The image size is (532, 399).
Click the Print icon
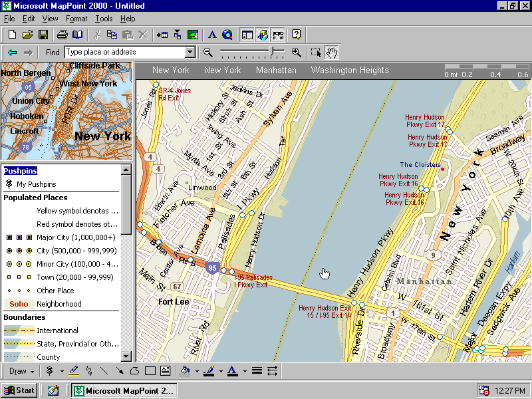coord(63,35)
